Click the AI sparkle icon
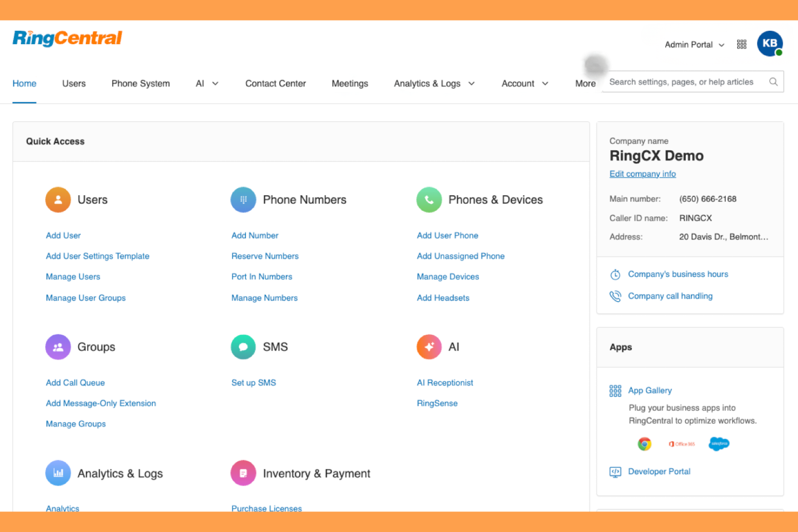 pos(429,347)
